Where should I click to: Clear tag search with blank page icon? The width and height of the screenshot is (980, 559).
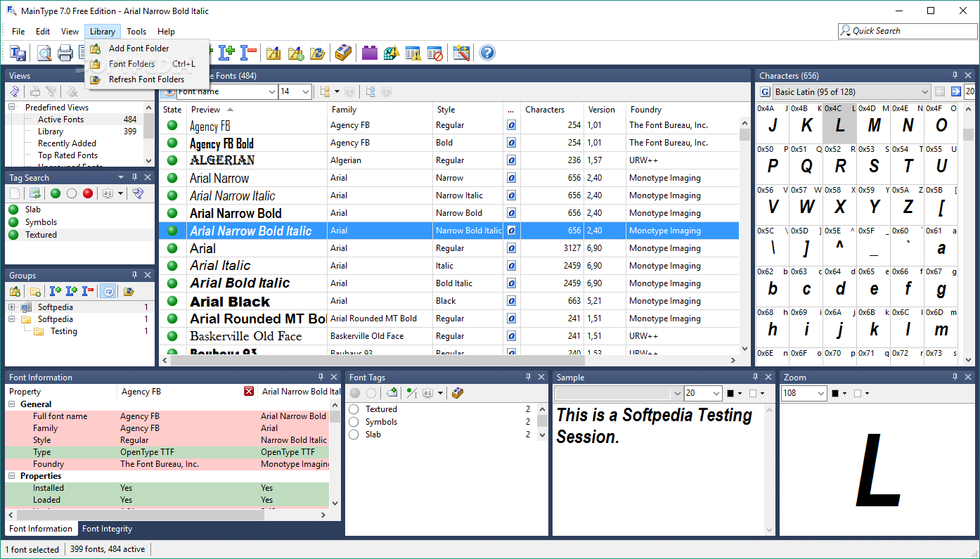[15, 193]
